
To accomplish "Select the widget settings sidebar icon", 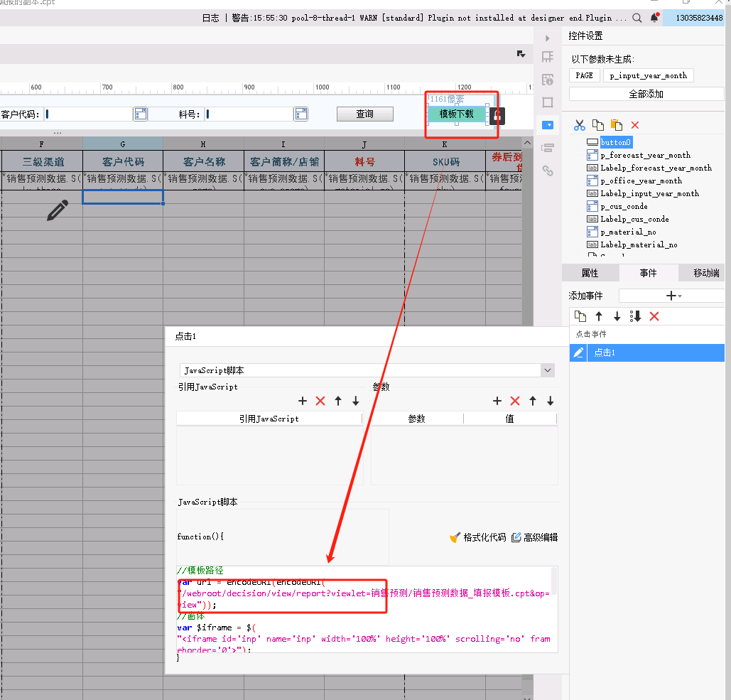I will click(x=547, y=125).
